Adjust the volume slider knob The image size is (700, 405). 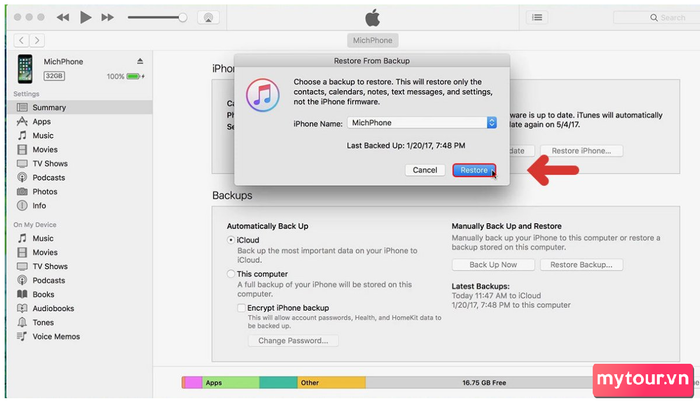[x=182, y=17]
